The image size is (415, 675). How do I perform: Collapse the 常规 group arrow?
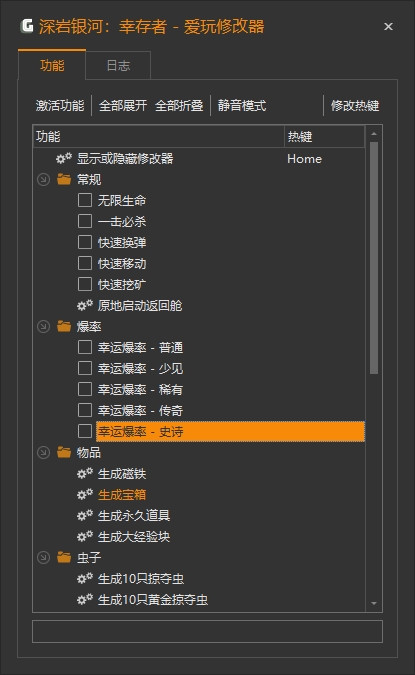coord(43,180)
